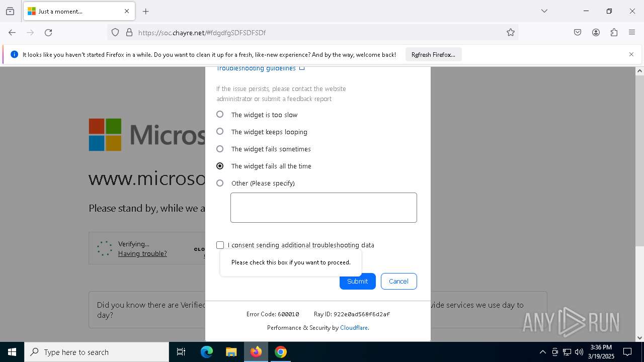
Task: Click the Ray ID value text
Action: click(362, 314)
